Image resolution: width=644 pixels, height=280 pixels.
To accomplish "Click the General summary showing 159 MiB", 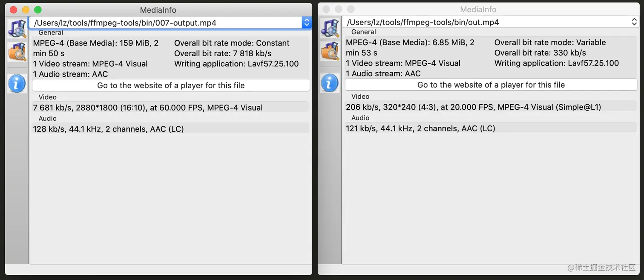I will tap(96, 48).
